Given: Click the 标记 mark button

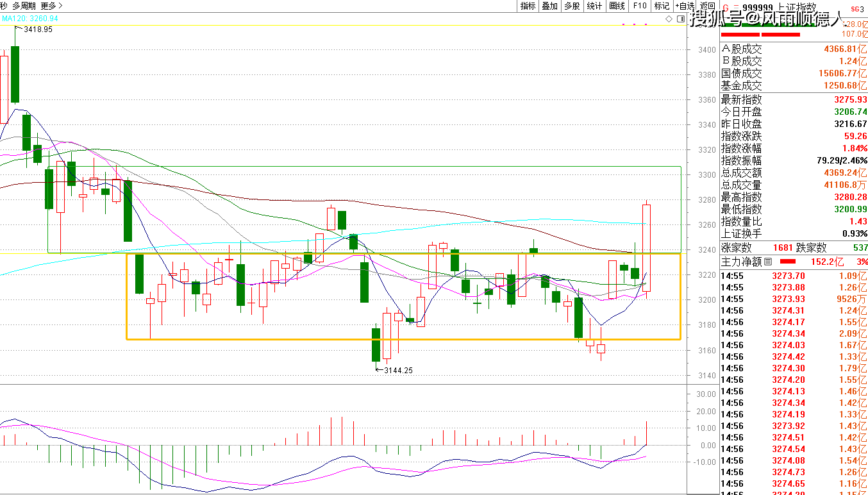Looking at the screenshot, I should click(x=661, y=6).
